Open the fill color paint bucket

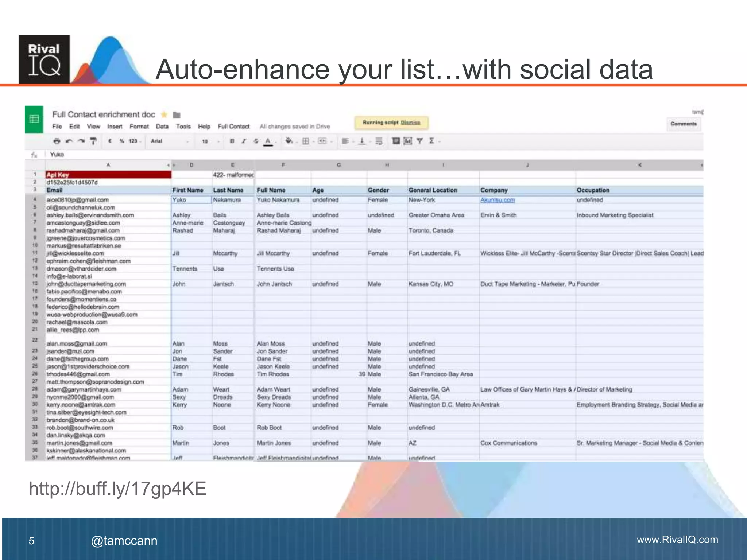[289, 141]
